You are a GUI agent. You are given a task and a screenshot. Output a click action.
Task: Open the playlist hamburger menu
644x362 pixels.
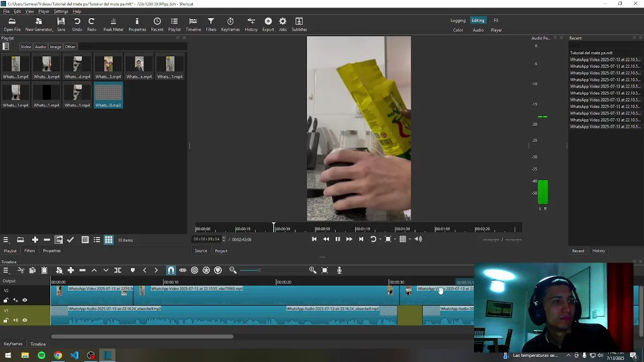pyautogui.click(x=6, y=240)
